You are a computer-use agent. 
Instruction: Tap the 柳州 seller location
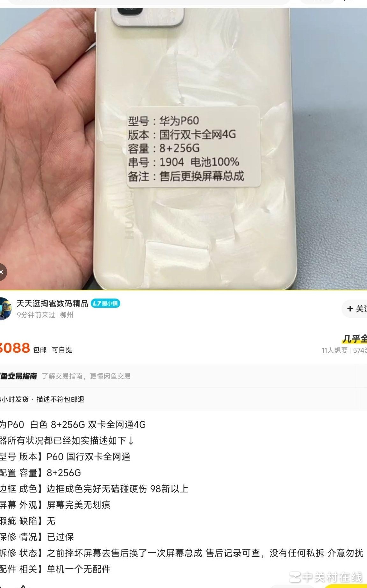(x=67, y=315)
